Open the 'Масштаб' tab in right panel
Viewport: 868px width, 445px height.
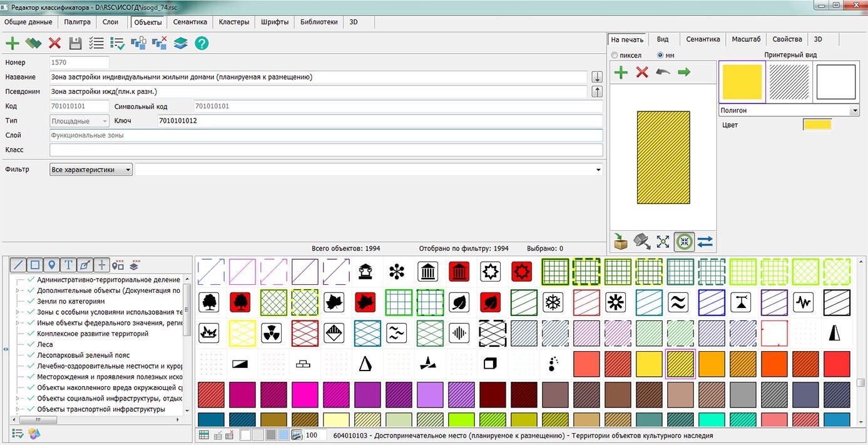746,39
